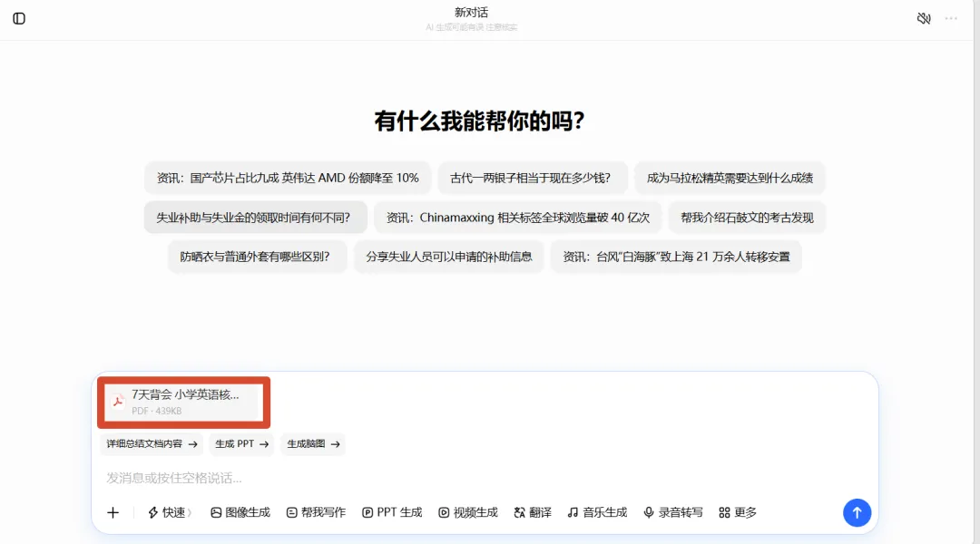Send the message with the blue arrow button
Image resolution: width=980 pixels, height=544 pixels.
857,513
